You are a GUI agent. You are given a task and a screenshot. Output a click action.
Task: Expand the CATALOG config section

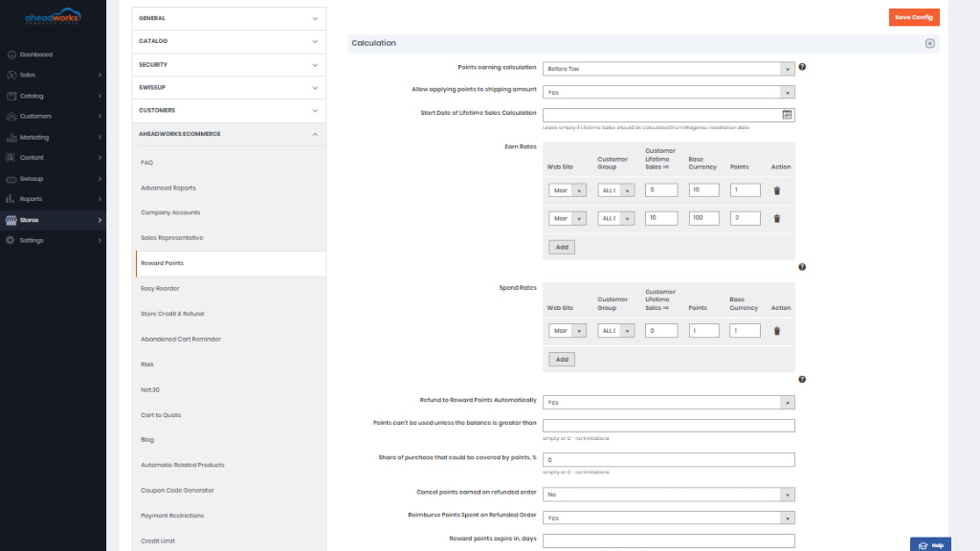coord(229,41)
